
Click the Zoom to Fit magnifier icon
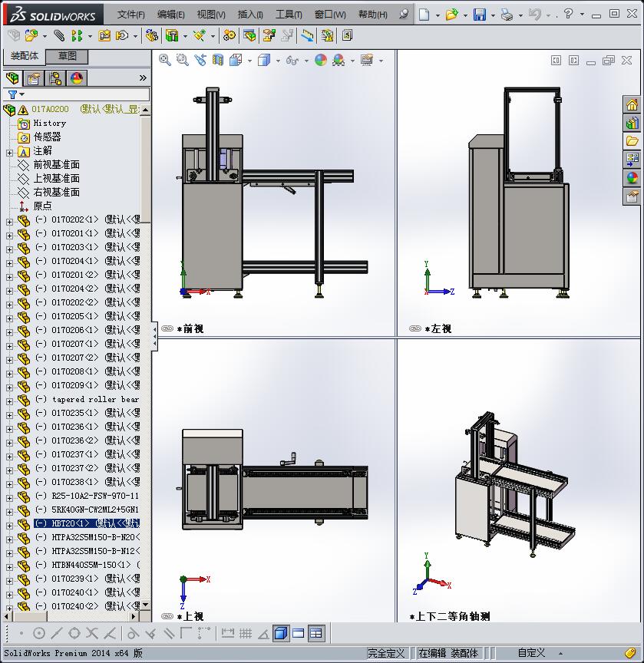tap(164, 60)
